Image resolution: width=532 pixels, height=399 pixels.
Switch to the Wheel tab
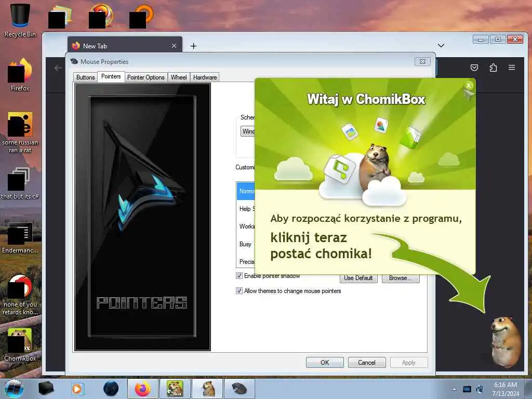click(179, 77)
